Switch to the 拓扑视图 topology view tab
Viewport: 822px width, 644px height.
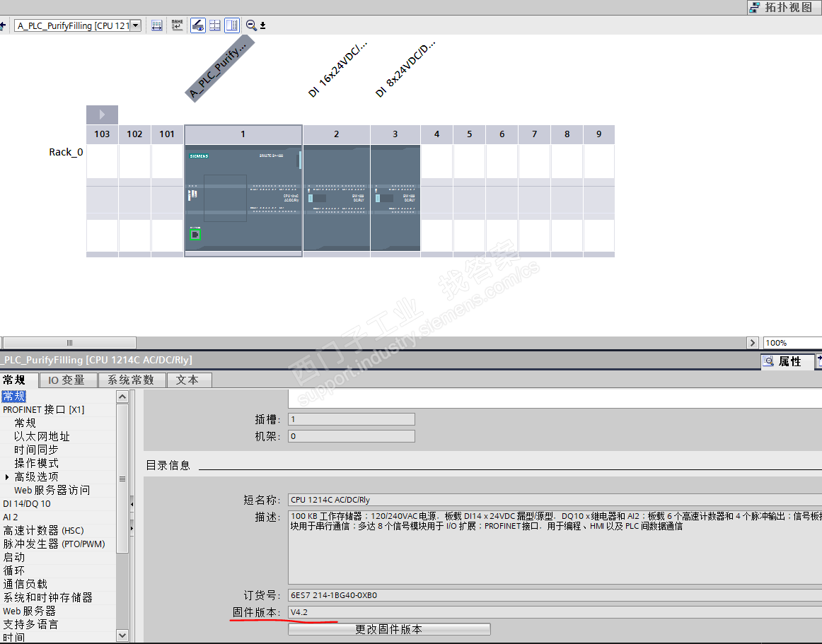point(784,7)
